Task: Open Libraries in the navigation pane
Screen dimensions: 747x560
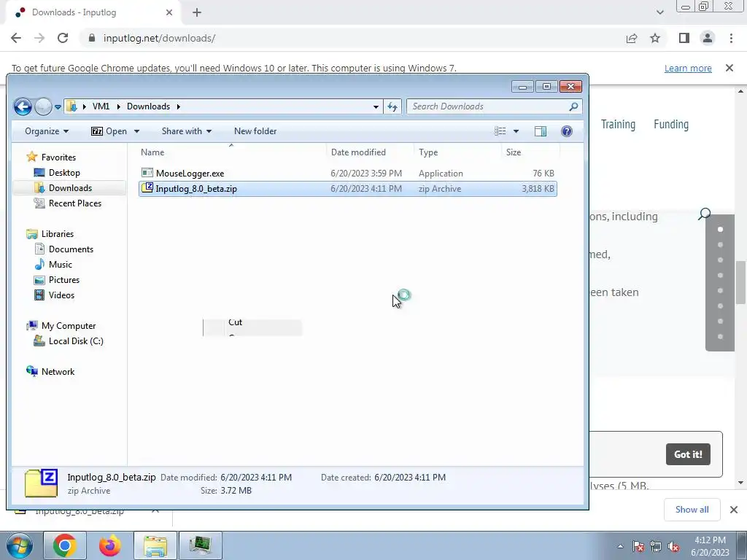Action: (x=57, y=234)
